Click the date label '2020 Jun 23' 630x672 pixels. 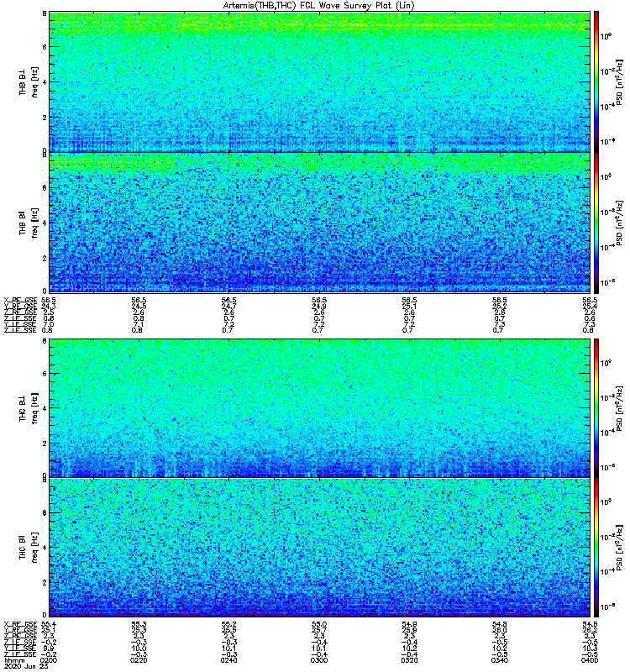25,667
